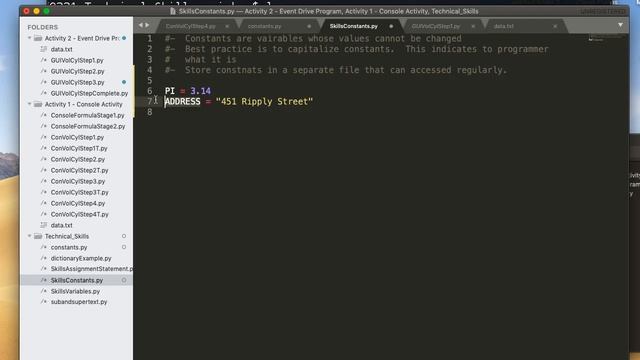Switch to the GUIVolCylStep1.py tab
The height and width of the screenshot is (360, 640).
pos(436,26)
